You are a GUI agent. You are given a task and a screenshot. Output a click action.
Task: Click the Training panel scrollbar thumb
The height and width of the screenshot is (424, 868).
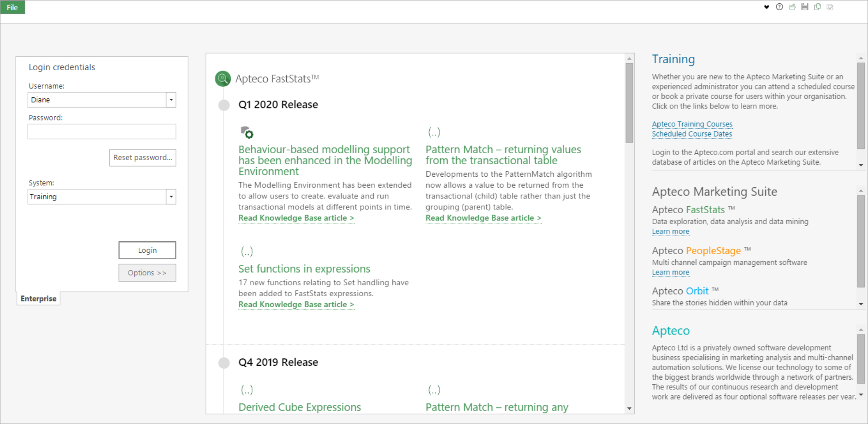pos(861,106)
